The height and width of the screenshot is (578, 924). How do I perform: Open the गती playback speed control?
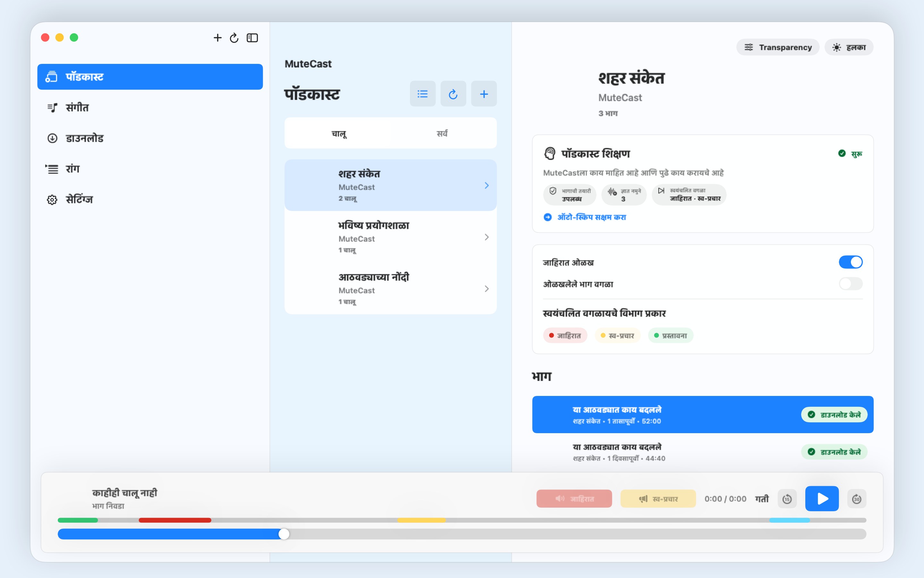762,498
